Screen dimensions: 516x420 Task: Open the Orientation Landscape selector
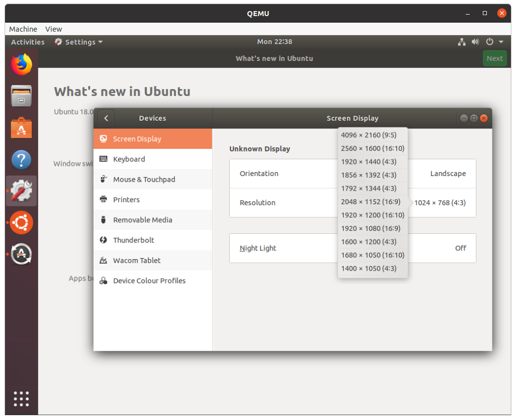pos(448,174)
